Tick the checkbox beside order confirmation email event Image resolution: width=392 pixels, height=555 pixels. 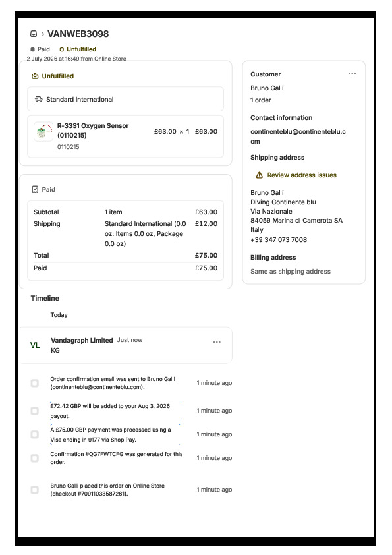pos(35,383)
